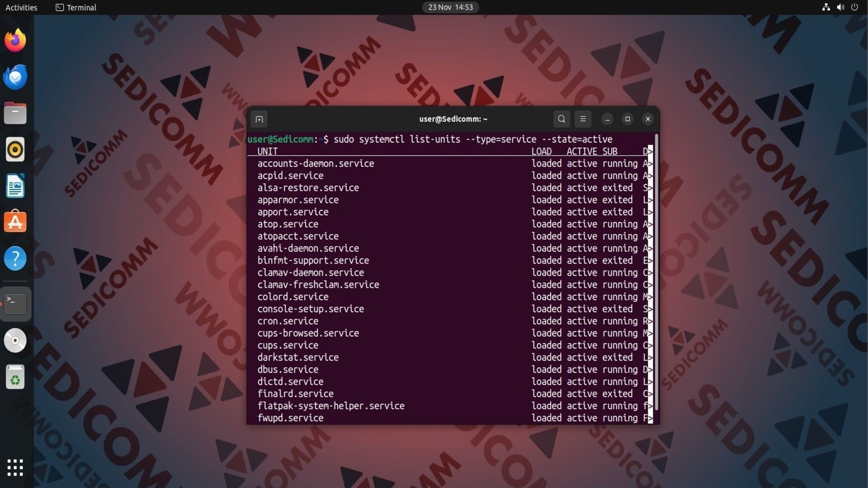
Task: Click the colord.service entry
Action: pyautogui.click(x=293, y=297)
